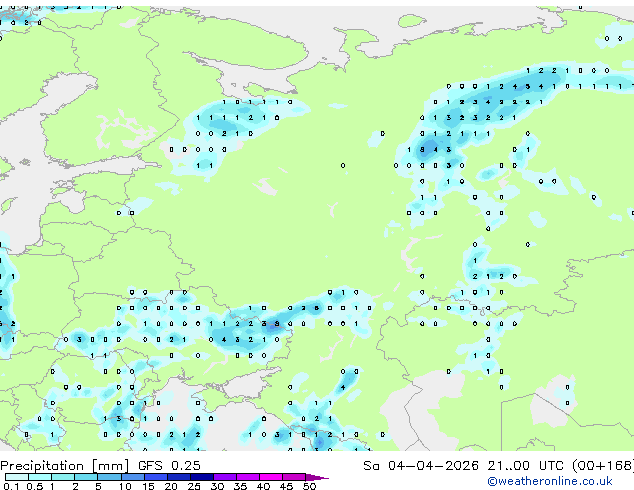
Task: Click the 'GFS 0.25' model label
Action: [x=169, y=466]
